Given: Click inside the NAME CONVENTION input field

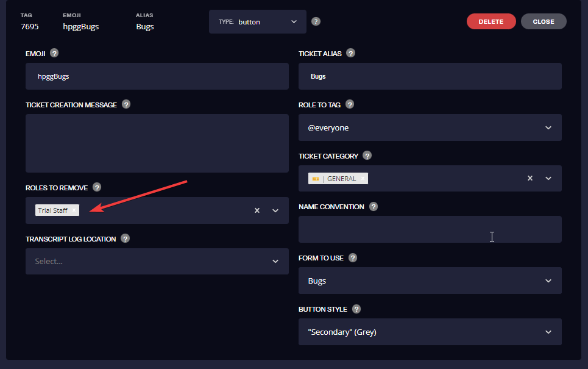Looking at the screenshot, I should [430, 229].
